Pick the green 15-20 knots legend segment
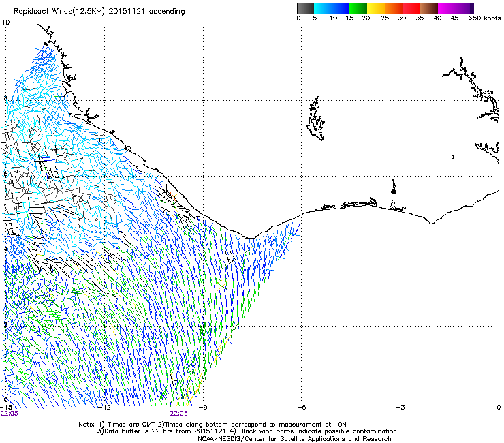Viewport: 504px width, 443px height. coord(358,8)
